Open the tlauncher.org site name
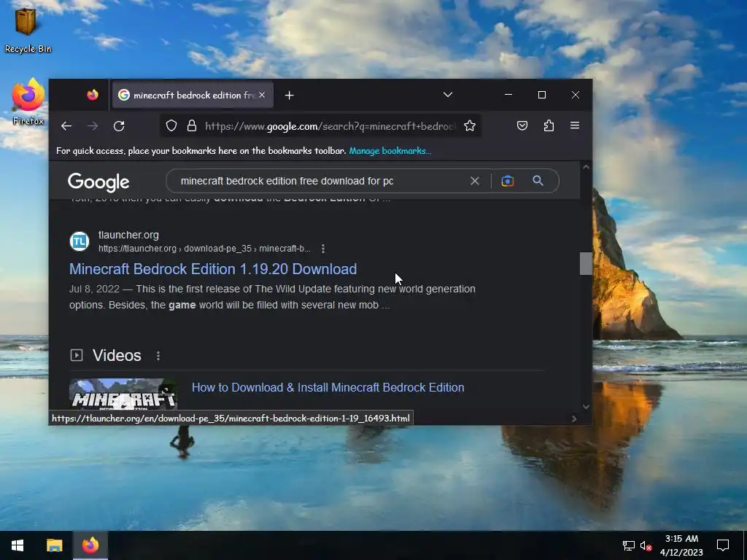 (128, 235)
